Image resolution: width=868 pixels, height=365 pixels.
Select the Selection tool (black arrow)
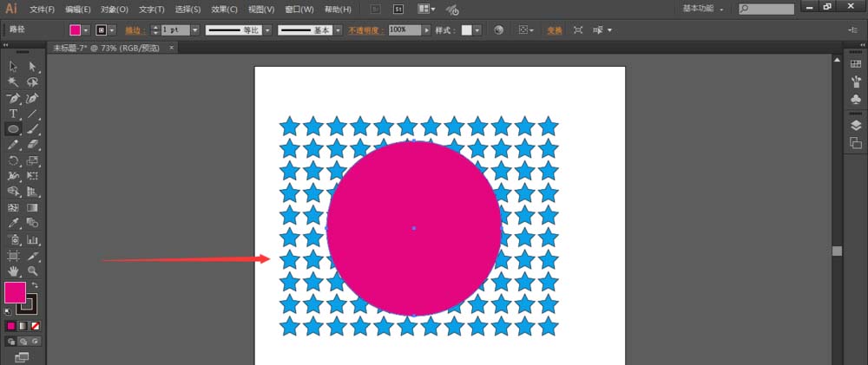pos(14,67)
